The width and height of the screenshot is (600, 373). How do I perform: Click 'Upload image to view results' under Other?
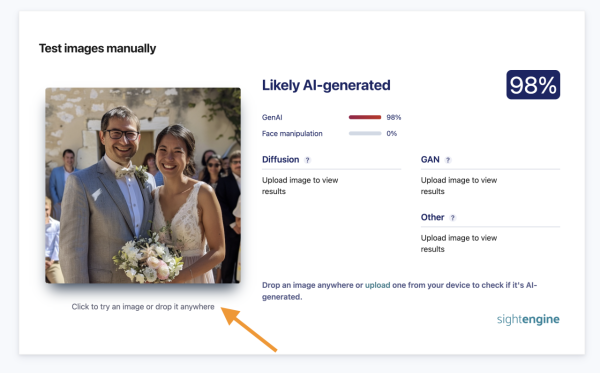[x=459, y=243]
